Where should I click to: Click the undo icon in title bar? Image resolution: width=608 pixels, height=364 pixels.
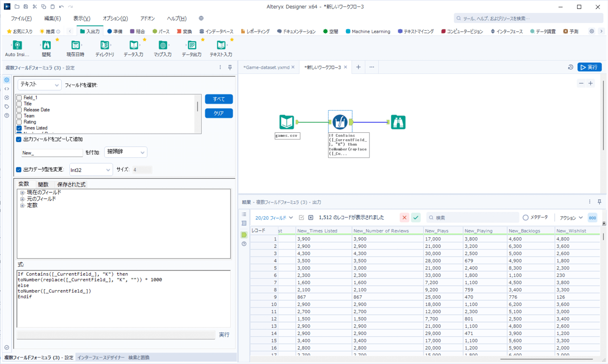pyautogui.click(x=61, y=6)
